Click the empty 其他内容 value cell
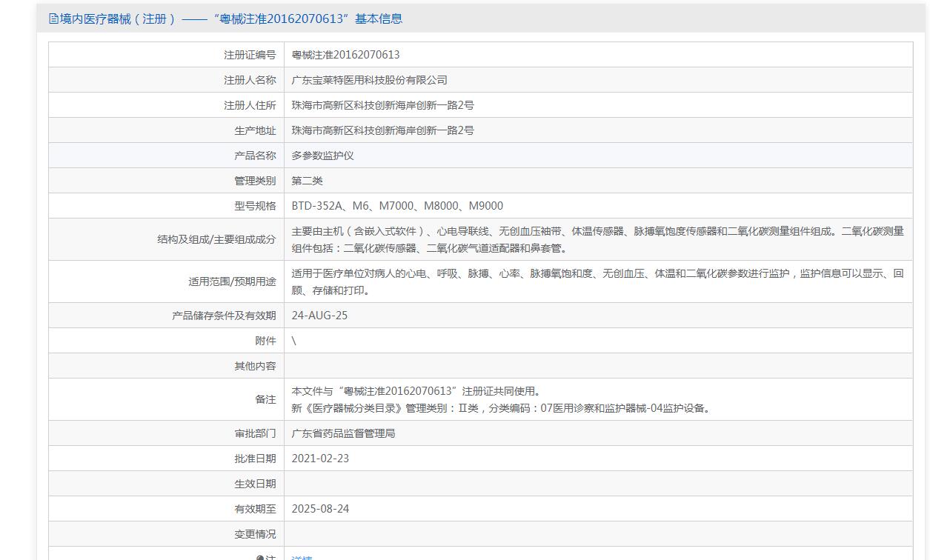The height and width of the screenshot is (560, 930). (597, 366)
